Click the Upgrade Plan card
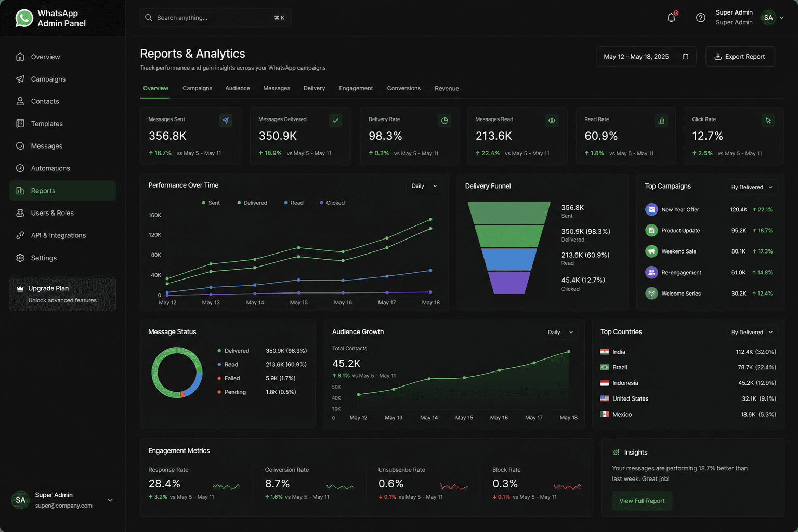The image size is (798, 532). click(62, 294)
